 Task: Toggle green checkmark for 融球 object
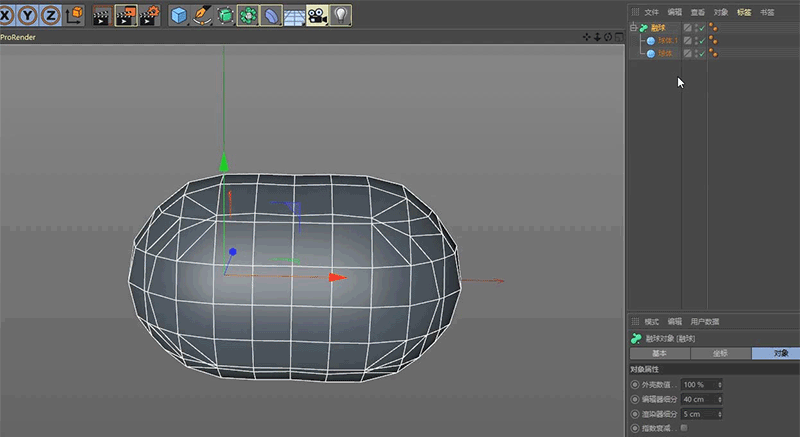click(700, 28)
